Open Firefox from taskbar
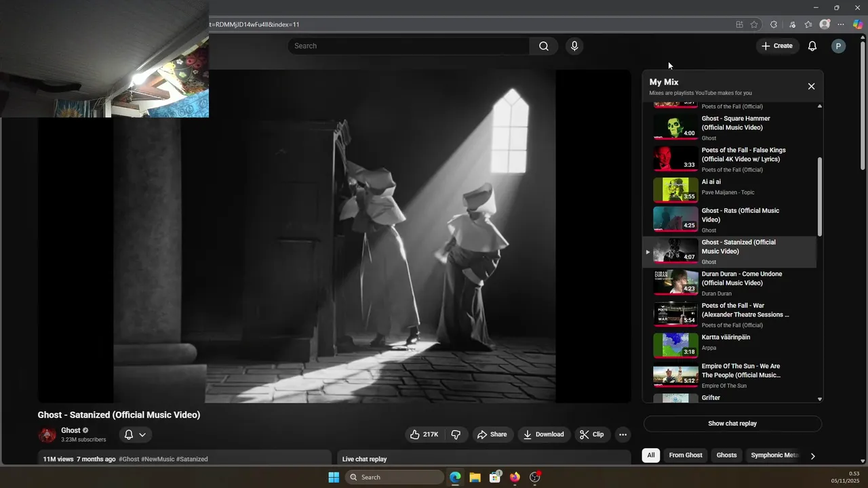This screenshot has width=868, height=488. pos(515,477)
